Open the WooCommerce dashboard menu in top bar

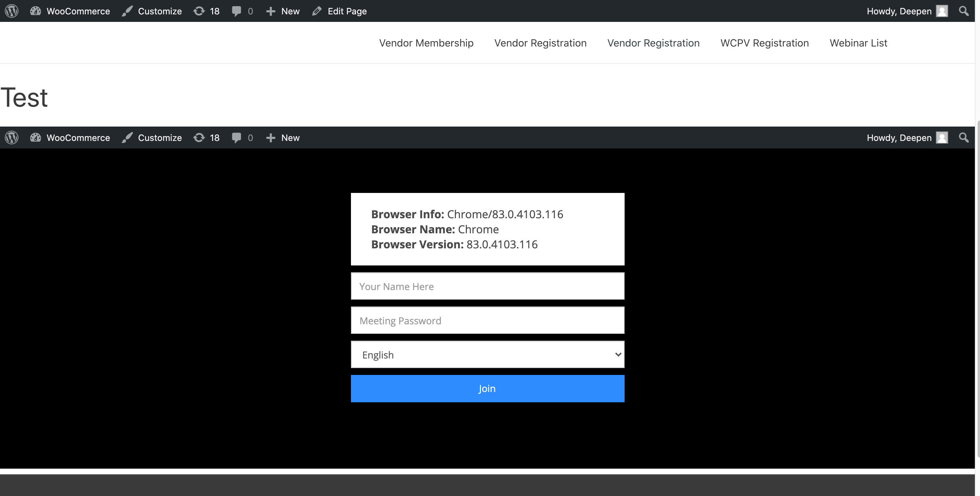(70, 11)
